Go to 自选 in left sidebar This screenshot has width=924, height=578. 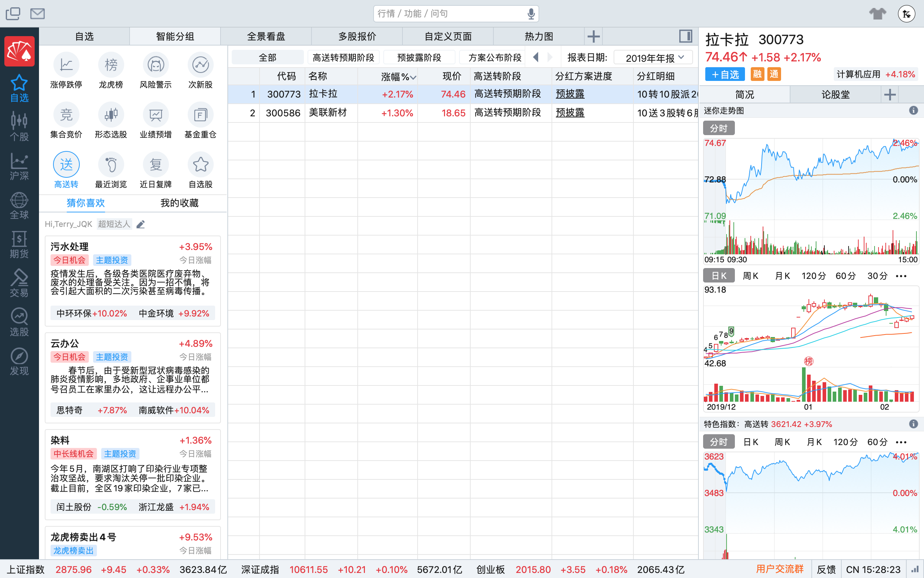pyautogui.click(x=19, y=89)
